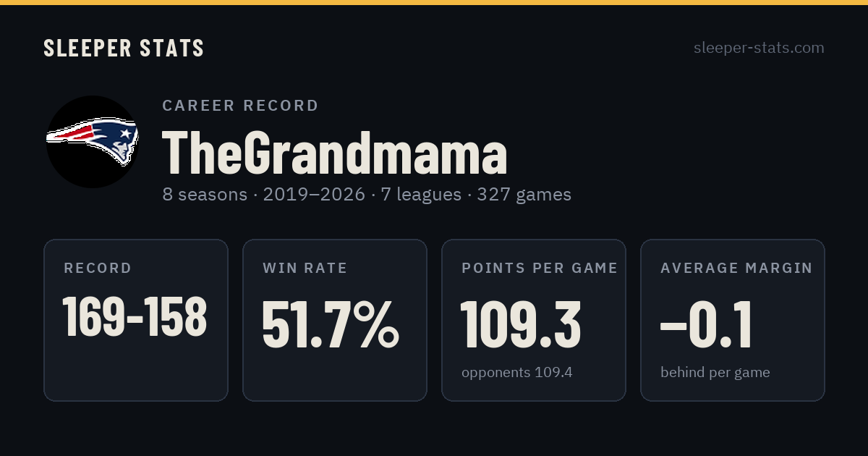868x456 pixels.
Task: Open the Win Rate 51.7% card
Action: [335, 320]
